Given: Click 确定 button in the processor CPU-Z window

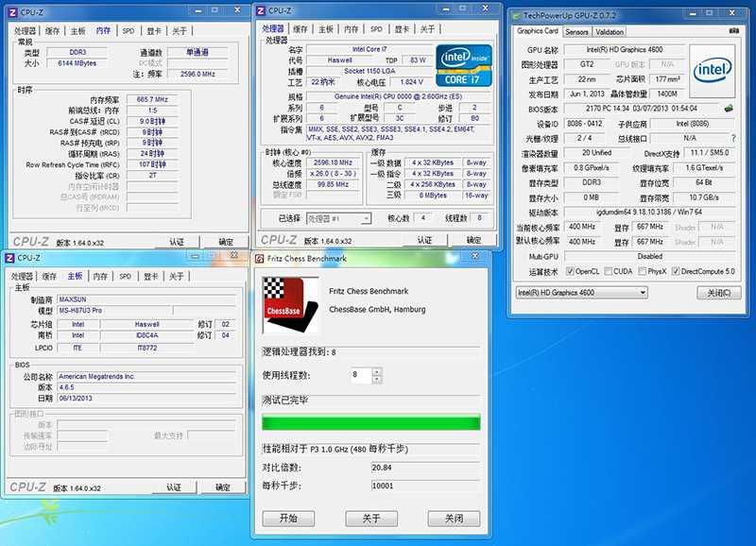Looking at the screenshot, I should pos(473,240).
